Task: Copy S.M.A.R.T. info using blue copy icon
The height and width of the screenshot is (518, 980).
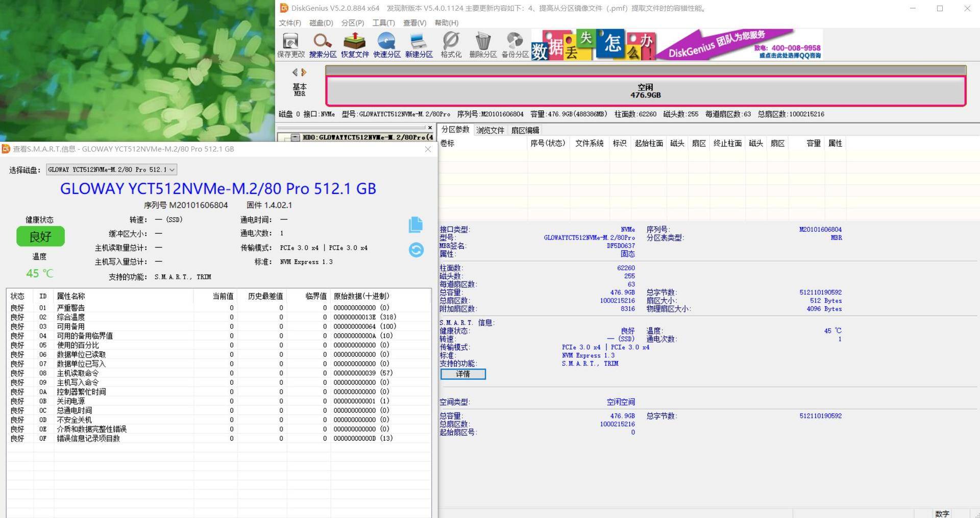Action: pyautogui.click(x=415, y=225)
